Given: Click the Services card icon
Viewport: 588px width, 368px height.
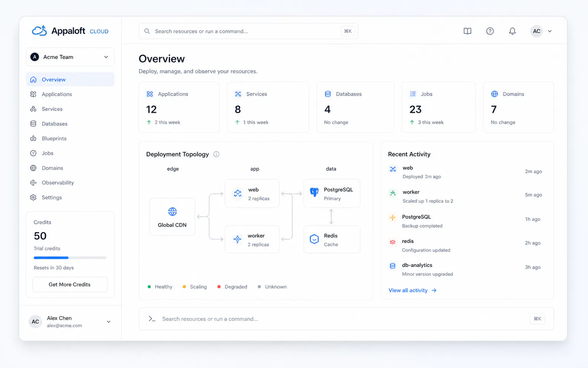Looking at the screenshot, I should [238, 94].
